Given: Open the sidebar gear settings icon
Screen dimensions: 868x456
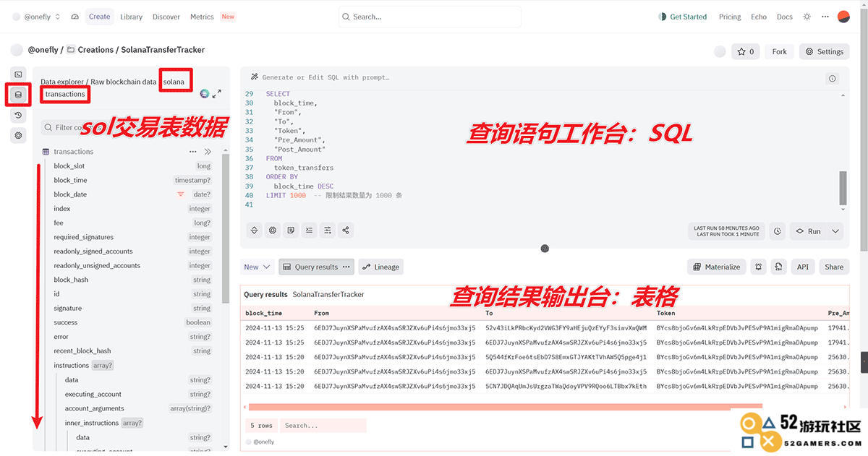Looking at the screenshot, I should (x=19, y=135).
